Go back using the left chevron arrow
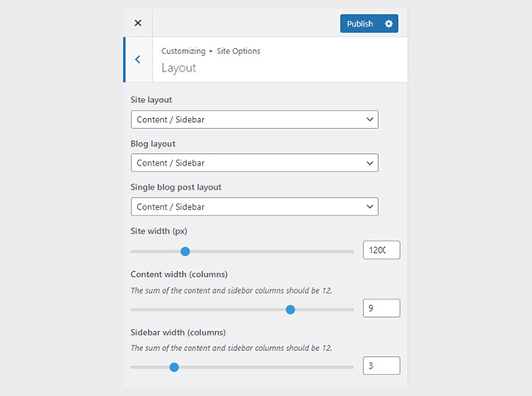The image size is (532, 396). [138, 59]
